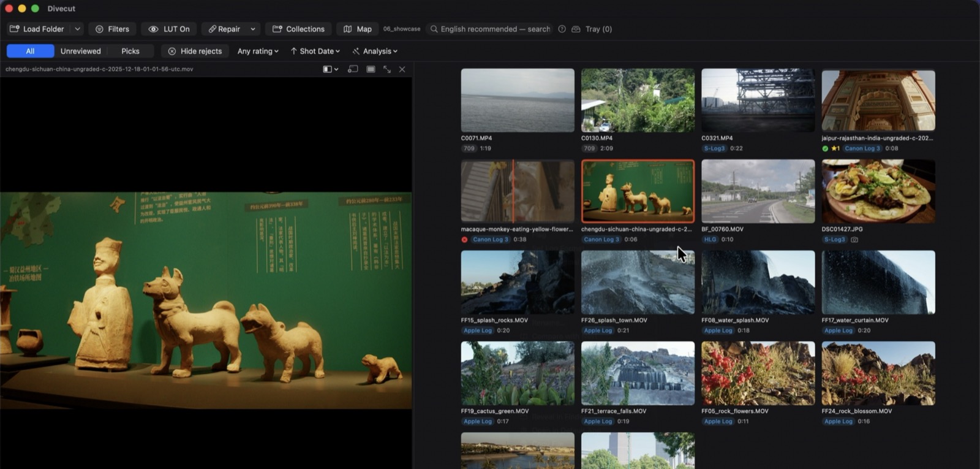This screenshot has width=980, height=469.
Task: Open Filters
Action: coord(112,29)
